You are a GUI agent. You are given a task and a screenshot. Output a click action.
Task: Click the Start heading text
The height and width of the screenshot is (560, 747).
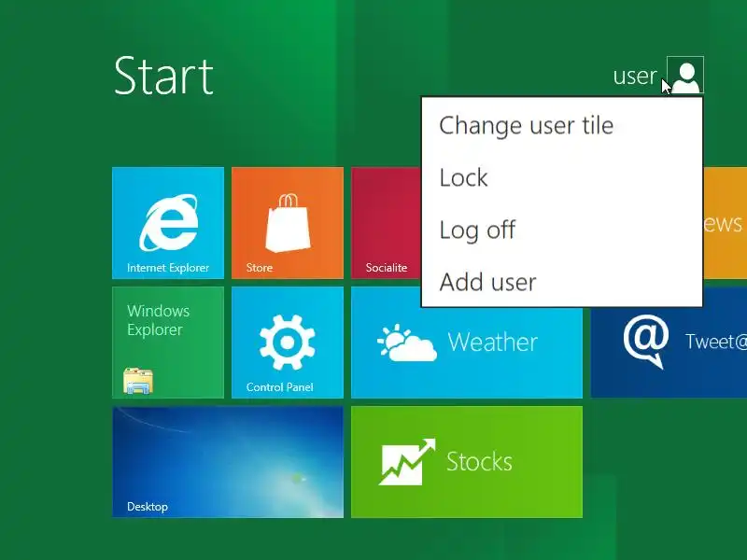pos(163,76)
